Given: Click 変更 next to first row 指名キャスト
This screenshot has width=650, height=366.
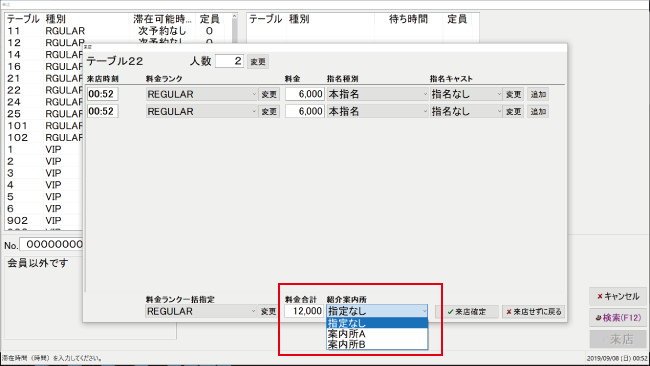Looking at the screenshot, I should pyautogui.click(x=513, y=94).
